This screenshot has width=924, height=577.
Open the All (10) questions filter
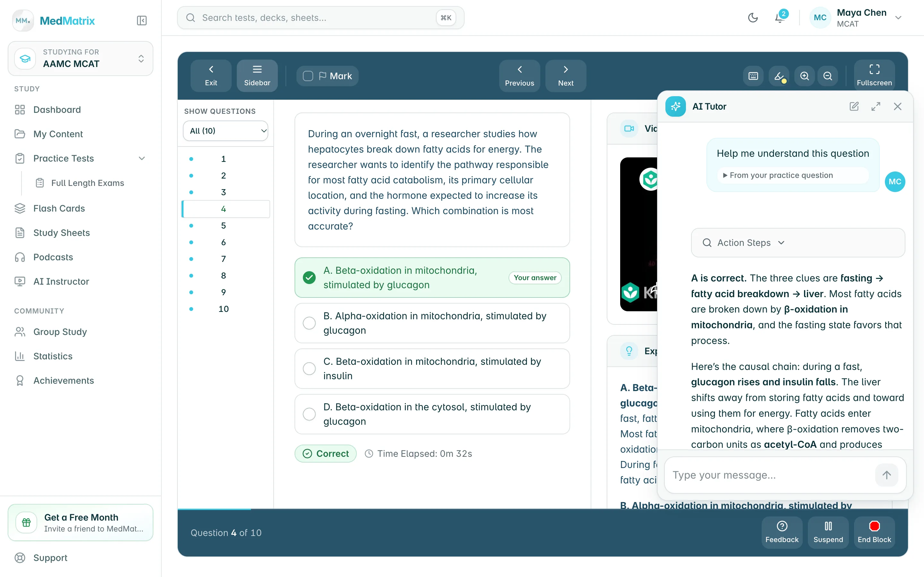coord(225,131)
